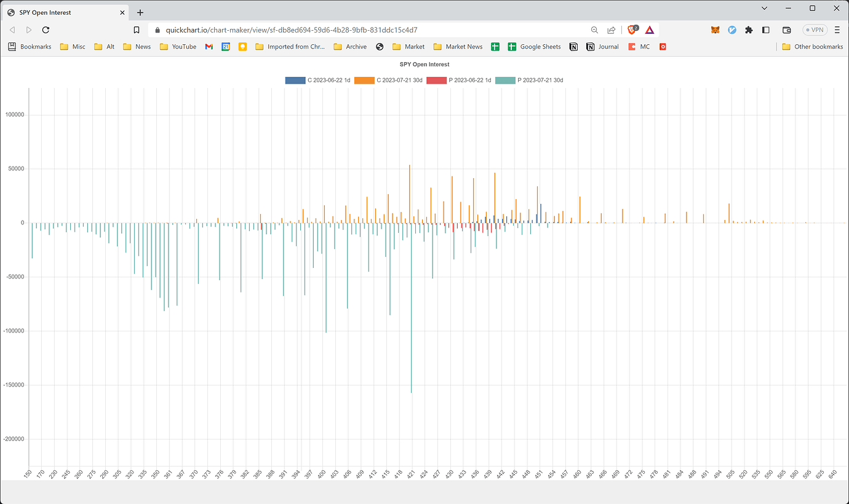Viewport: 849px width, 504px height.
Task: Reload the current page
Action: point(46,30)
